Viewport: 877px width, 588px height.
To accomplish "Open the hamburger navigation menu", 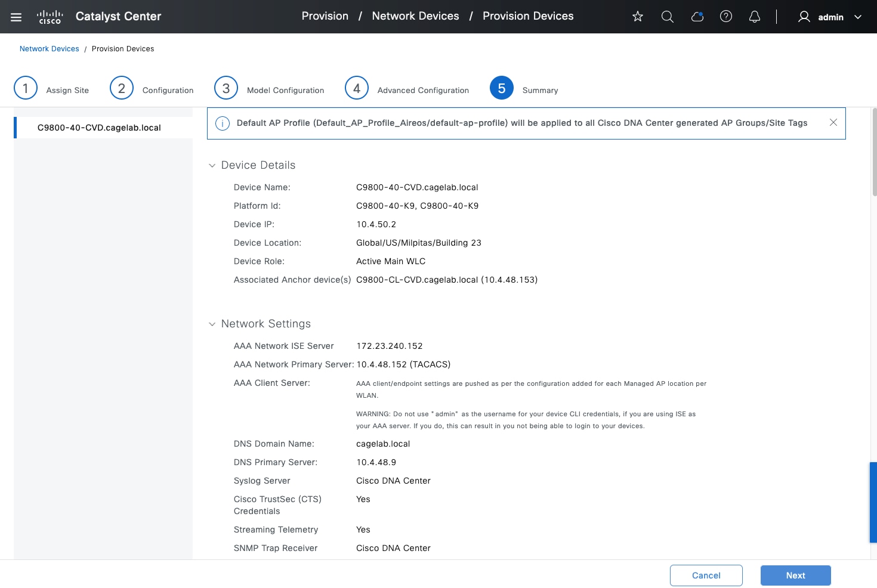I will [x=16, y=17].
